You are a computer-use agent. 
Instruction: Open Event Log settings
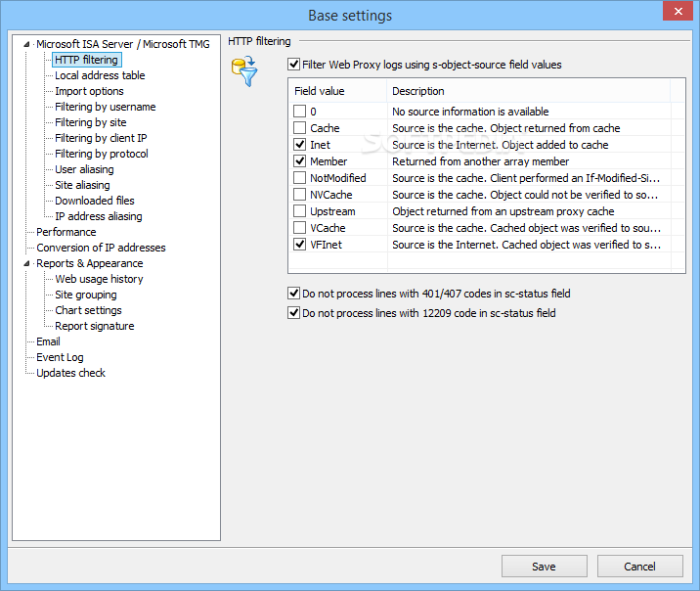[x=60, y=357]
